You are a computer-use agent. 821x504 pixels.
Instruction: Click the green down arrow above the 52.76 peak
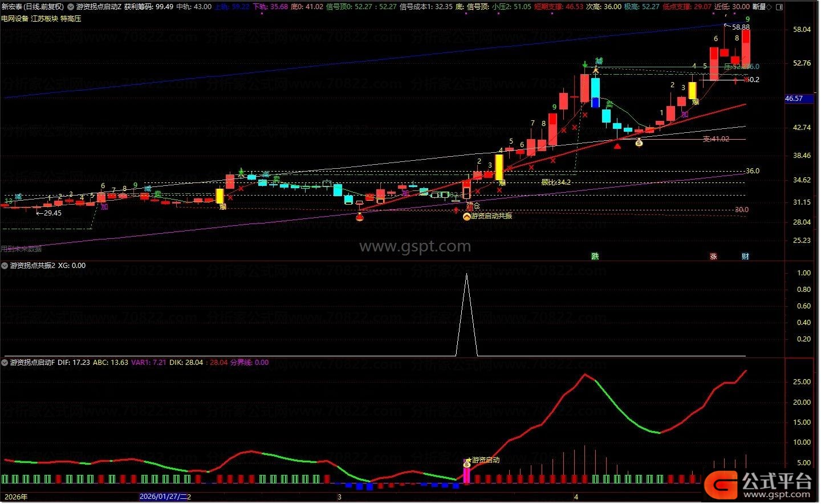point(585,64)
